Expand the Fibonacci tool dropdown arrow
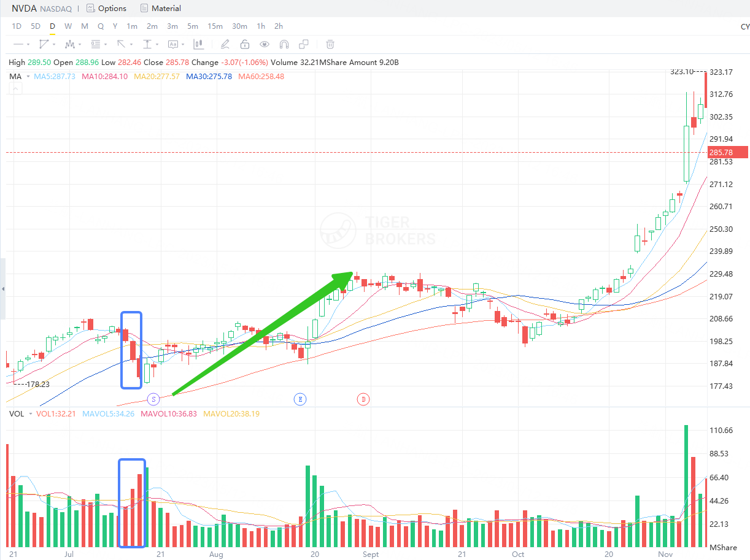 [x=106, y=45]
